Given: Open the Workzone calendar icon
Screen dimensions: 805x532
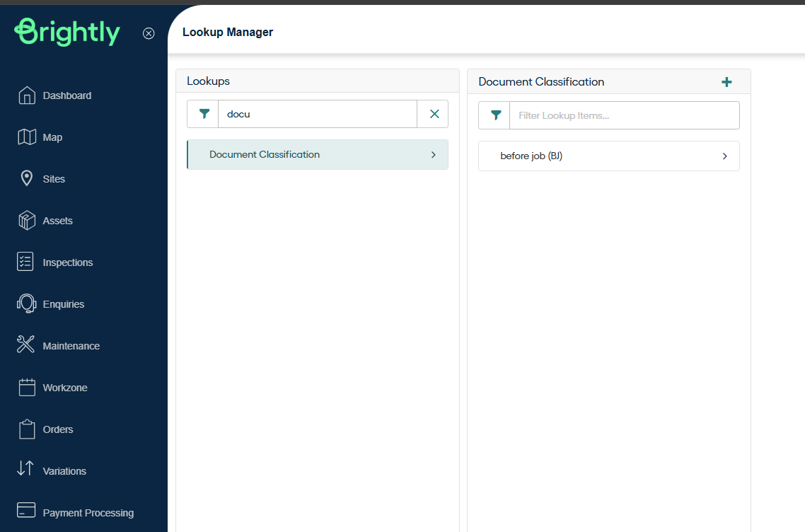Looking at the screenshot, I should pyautogui.click(x=26, y=388).
